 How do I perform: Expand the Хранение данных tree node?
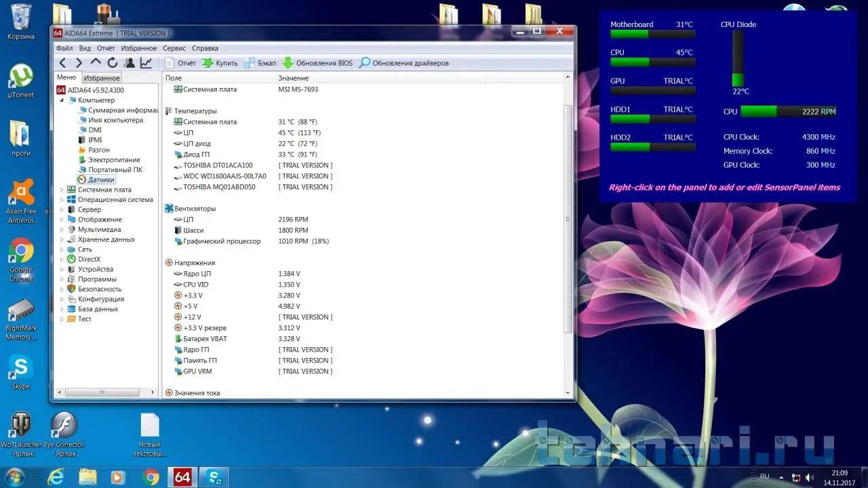point(62,239)
